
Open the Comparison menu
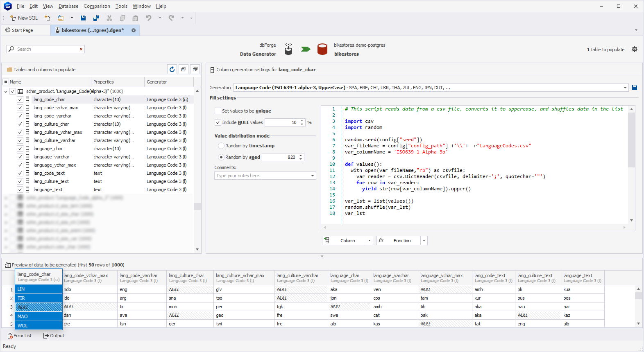tap(97, 6)
